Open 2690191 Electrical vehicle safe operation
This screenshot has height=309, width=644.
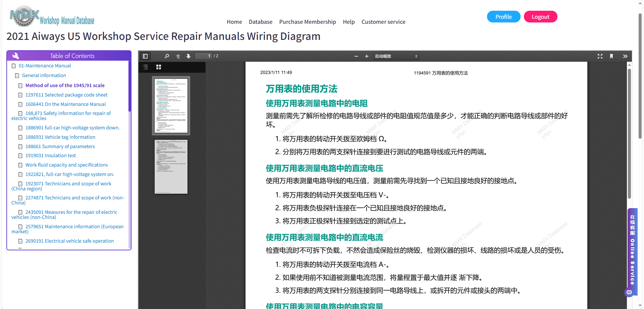coord(69,241)
